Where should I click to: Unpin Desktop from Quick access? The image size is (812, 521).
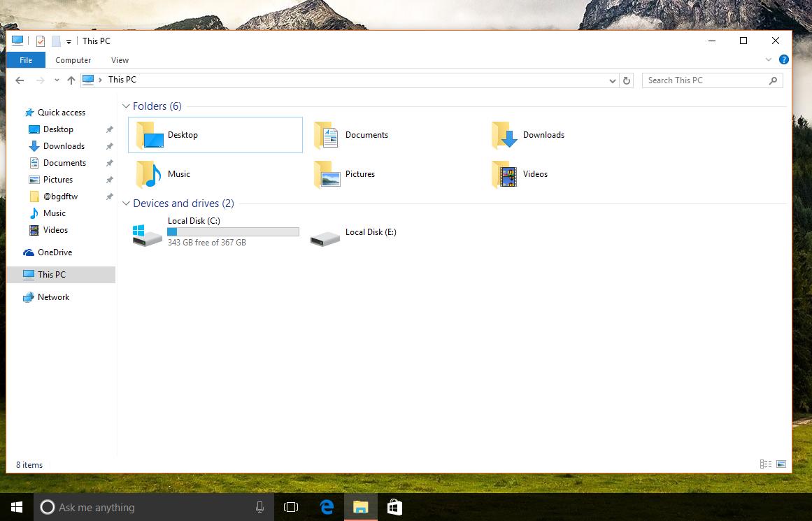[x=109, y=129]
